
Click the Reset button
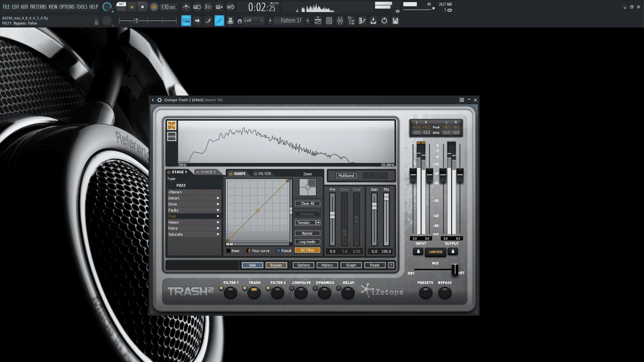click(x=375, y=265)
